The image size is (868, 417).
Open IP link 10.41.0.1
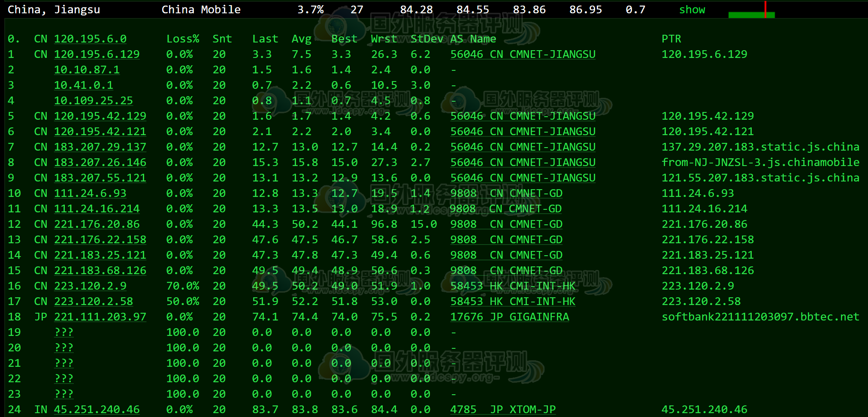coord(84,85)
